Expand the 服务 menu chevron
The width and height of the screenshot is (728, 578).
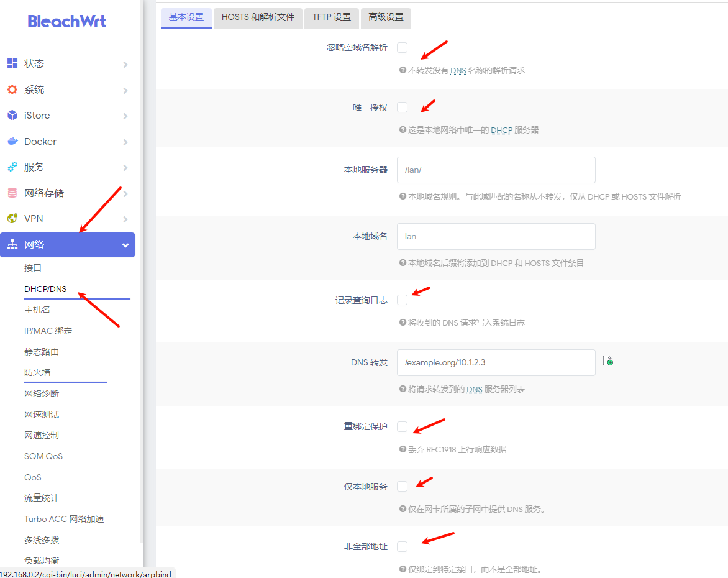(125, 167)
